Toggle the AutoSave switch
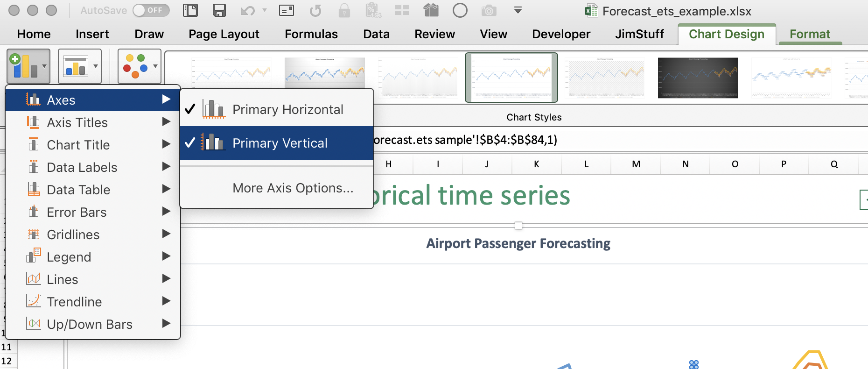 coord(151,10)
